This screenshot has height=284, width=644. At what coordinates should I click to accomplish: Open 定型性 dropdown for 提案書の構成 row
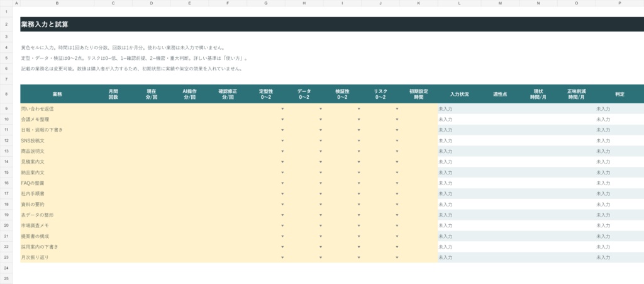[282, 236]
